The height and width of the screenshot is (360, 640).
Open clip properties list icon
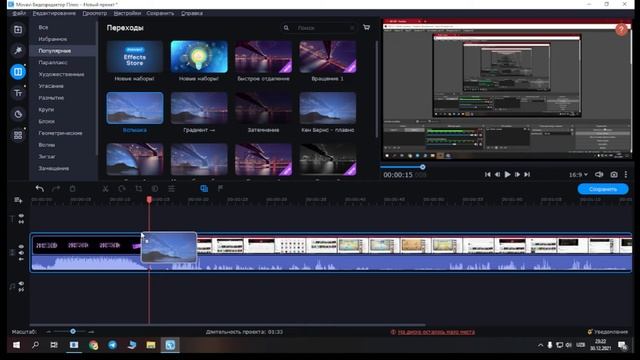tap(171, 189)
